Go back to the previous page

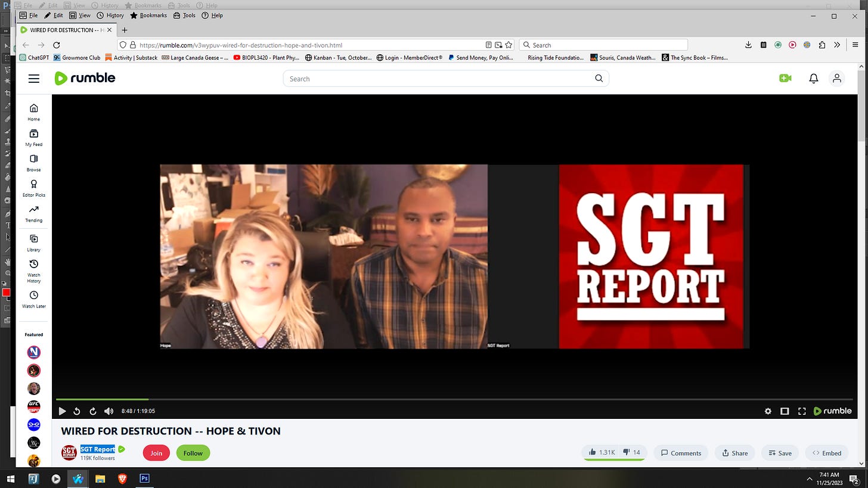pos(26,45)
